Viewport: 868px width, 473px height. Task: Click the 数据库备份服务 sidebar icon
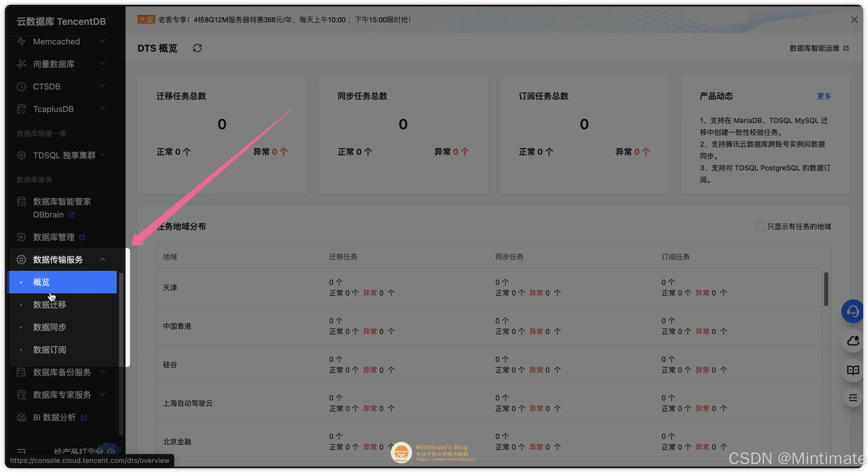(21, 372)
